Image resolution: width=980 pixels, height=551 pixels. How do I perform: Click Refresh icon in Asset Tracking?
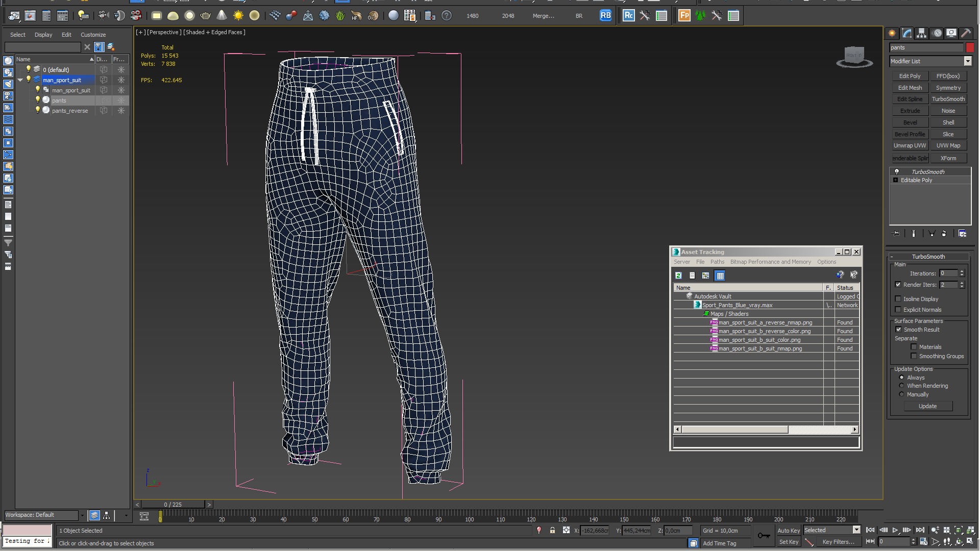point(678,275)
